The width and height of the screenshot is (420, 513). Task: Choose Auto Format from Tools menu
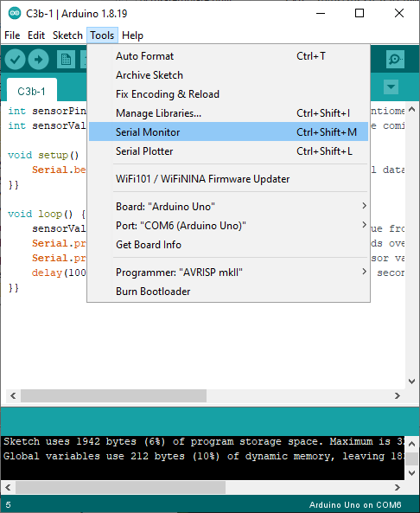click(228, 56)
